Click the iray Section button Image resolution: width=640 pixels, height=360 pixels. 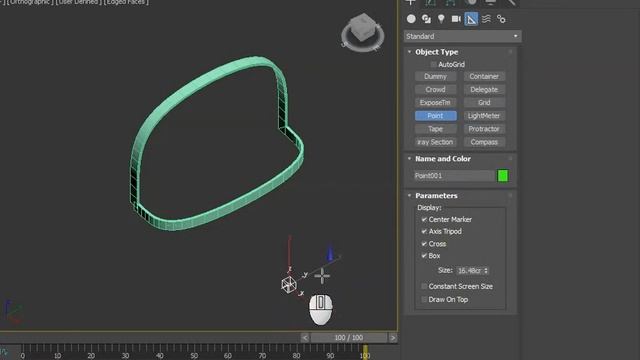(x=436, y=142)
